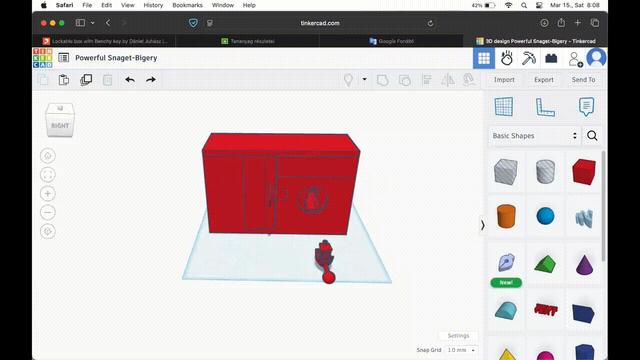This screenshot has height=360, width=640.
Task: Pick the purple Cone shape
Action: [584, 264]
